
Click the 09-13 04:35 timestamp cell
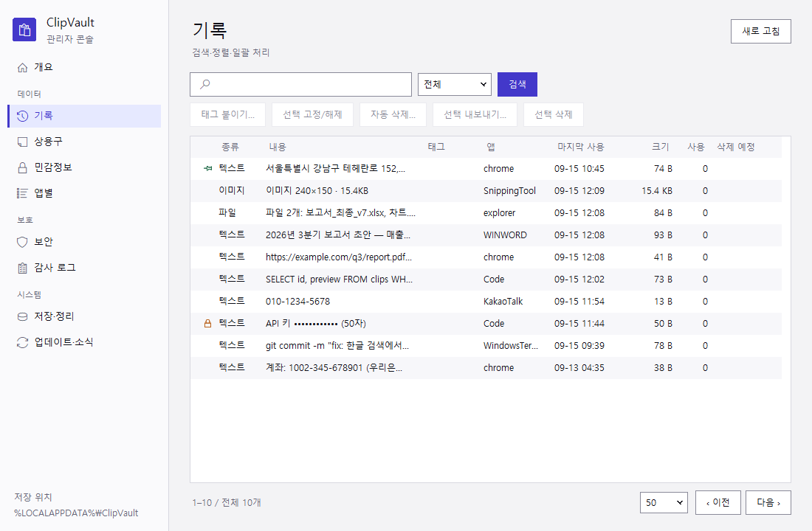[x=579, y=368]
